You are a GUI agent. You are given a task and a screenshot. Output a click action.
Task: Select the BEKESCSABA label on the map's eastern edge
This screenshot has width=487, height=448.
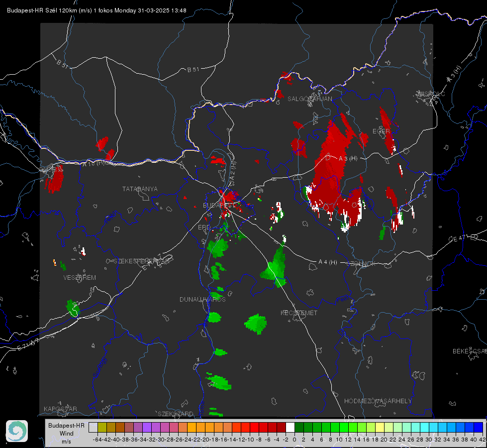point(470,351)
